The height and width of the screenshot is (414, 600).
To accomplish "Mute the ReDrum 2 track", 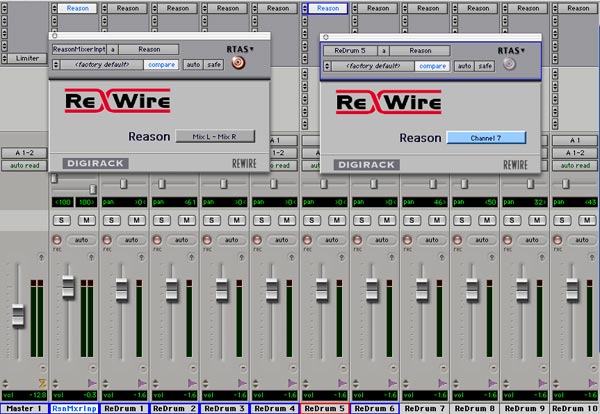I will tap(187, 220).
